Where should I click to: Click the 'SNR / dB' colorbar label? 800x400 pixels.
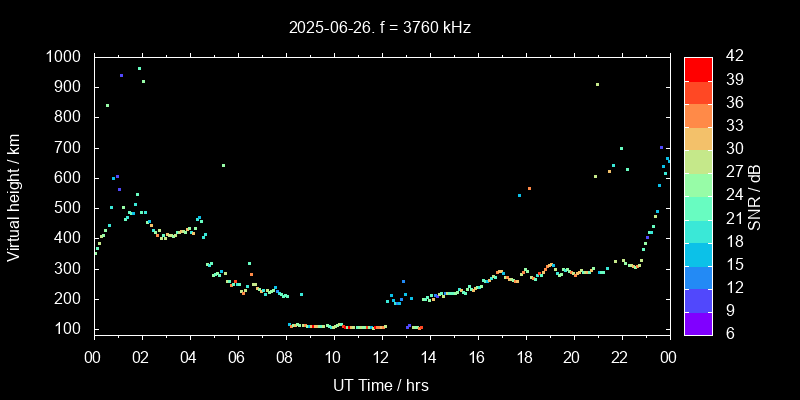click(755, 196)
